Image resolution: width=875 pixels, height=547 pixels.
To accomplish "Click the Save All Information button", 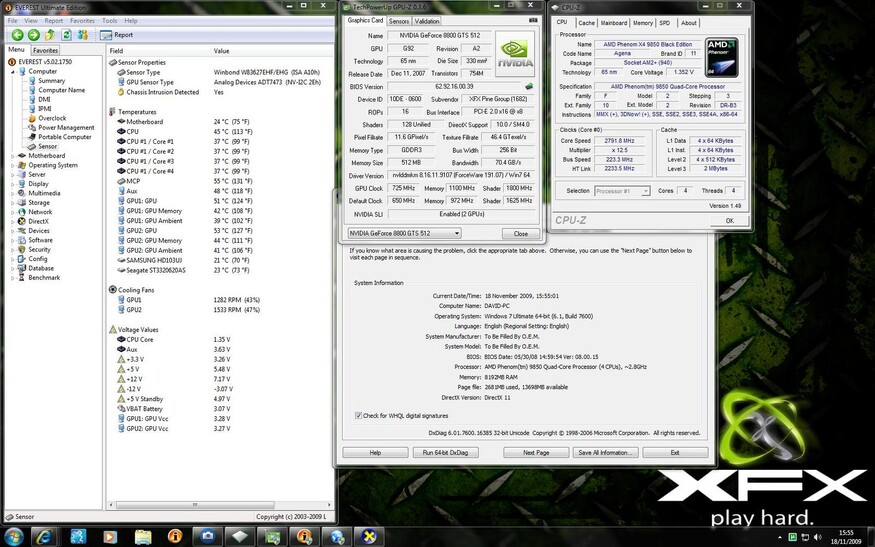I will [x=605, y=453].
